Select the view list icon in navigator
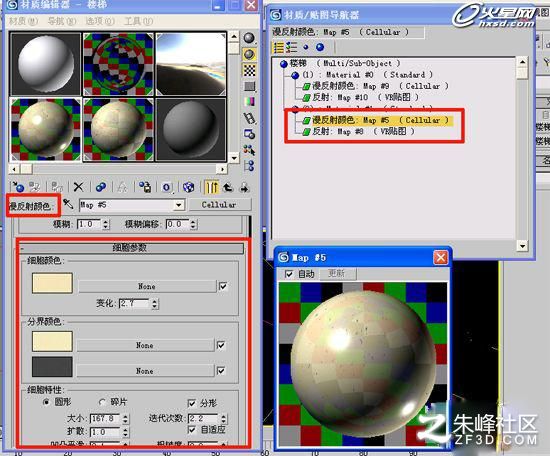Viewport: 550px width, 456px height. pos(278,47)
